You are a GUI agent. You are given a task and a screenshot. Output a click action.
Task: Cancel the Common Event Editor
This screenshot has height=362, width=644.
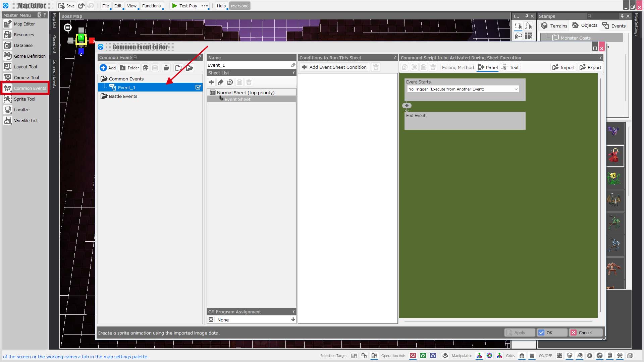click(x=585, y=333)
